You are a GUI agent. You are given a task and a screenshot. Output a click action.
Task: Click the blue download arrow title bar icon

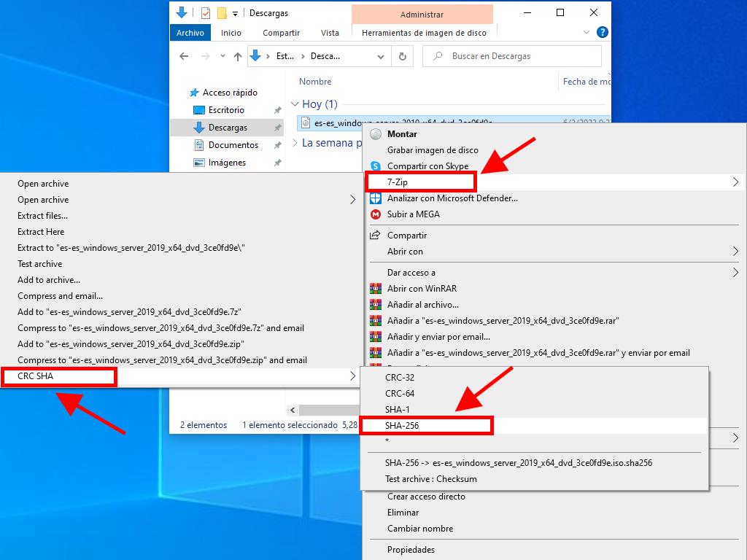pyautogui.click(x=182, y=12)
